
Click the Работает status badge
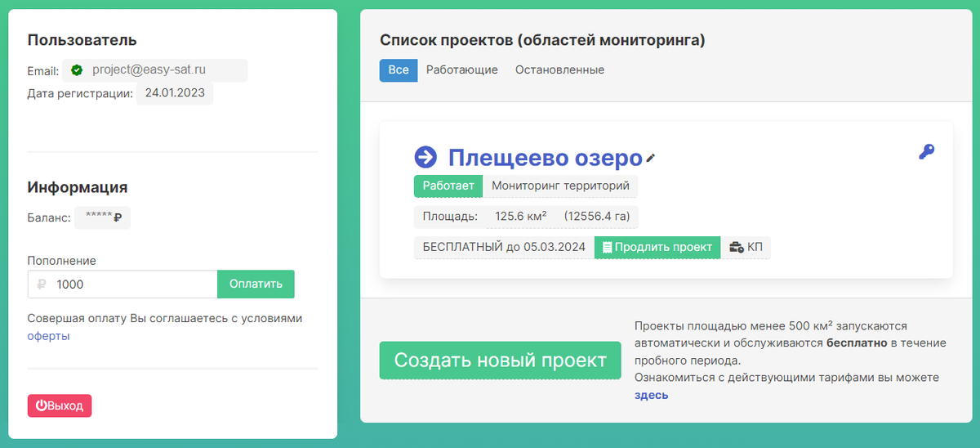(x=448, y=186)
